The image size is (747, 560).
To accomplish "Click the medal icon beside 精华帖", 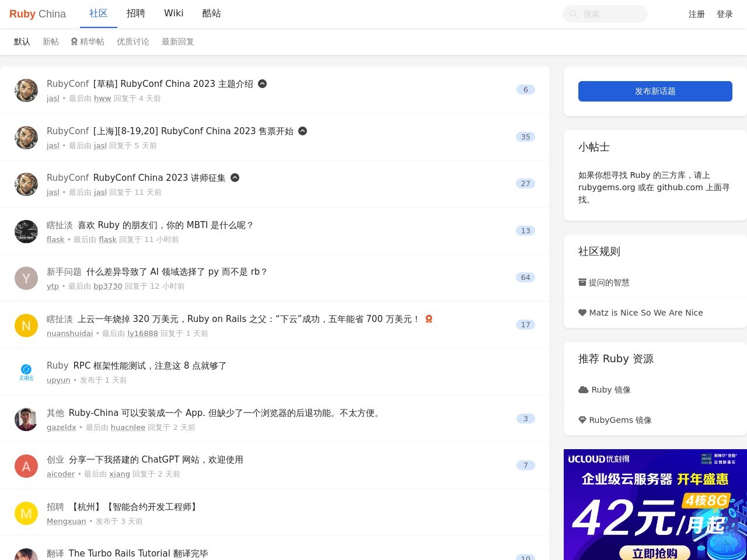I will [74, 41].
